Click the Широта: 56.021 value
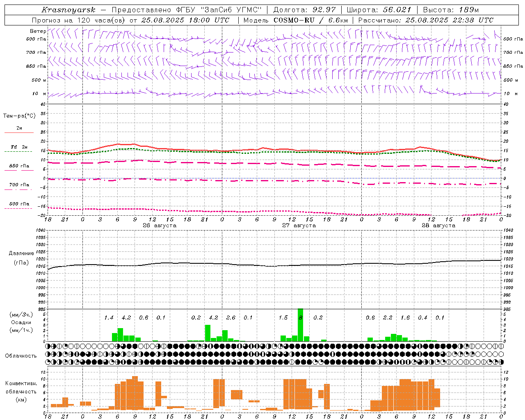The width and height of the screenshot is (525, 420). point(379,10)
